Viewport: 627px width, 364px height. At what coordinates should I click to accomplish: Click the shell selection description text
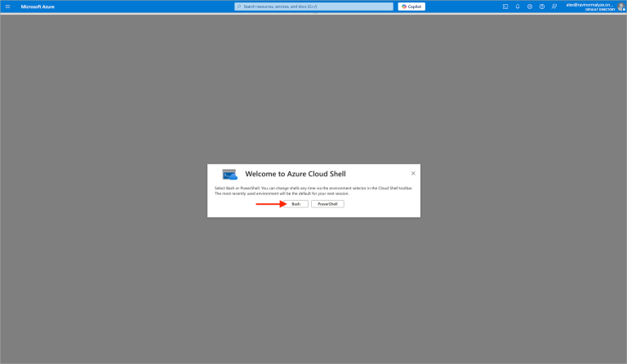pos(313,190)
